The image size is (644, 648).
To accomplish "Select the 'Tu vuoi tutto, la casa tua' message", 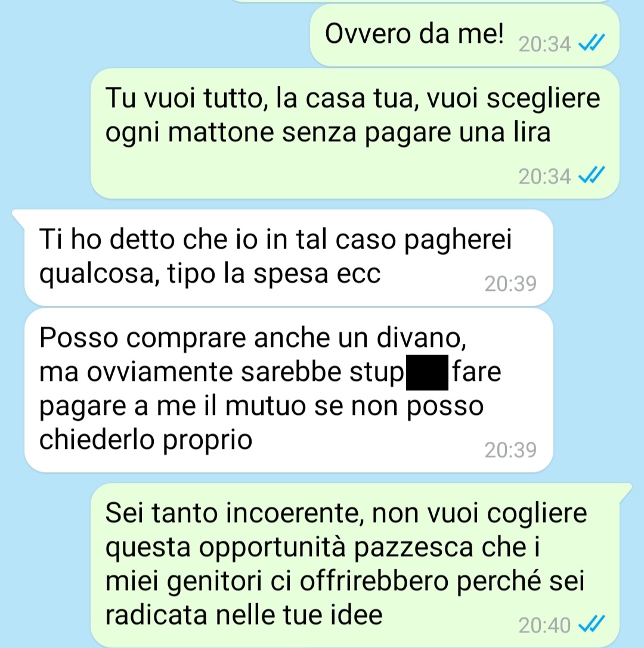I will tap(355, 134).
